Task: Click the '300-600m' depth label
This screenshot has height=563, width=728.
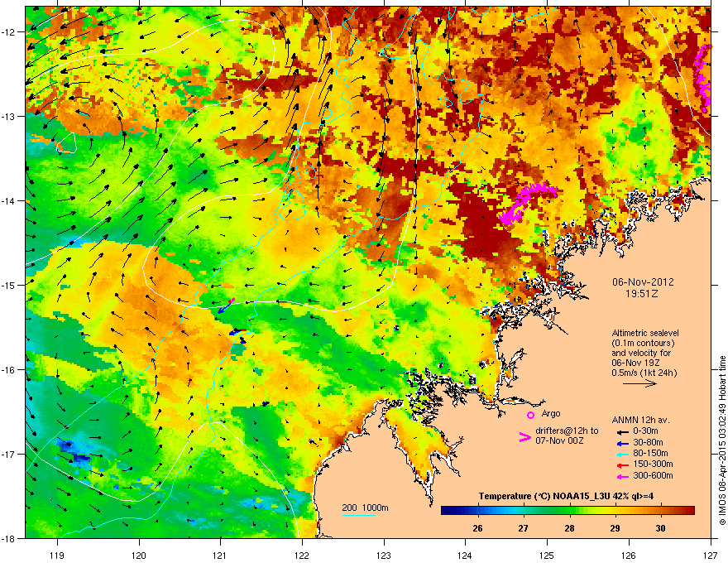Action: (653, 475)
